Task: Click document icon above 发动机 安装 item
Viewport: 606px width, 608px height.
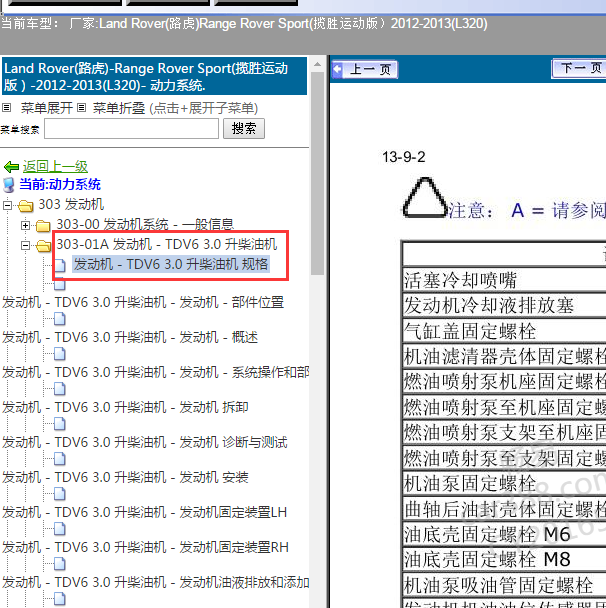Action: point(60,459)
